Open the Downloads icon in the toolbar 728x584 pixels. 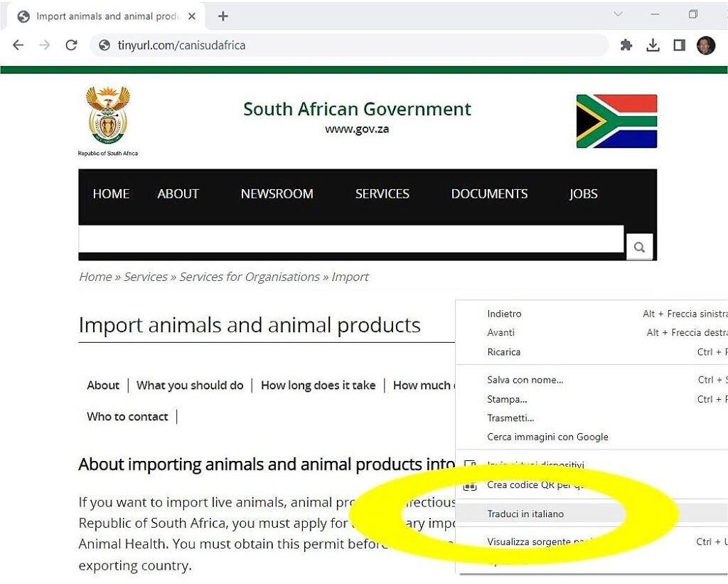(x=653, y=45)
